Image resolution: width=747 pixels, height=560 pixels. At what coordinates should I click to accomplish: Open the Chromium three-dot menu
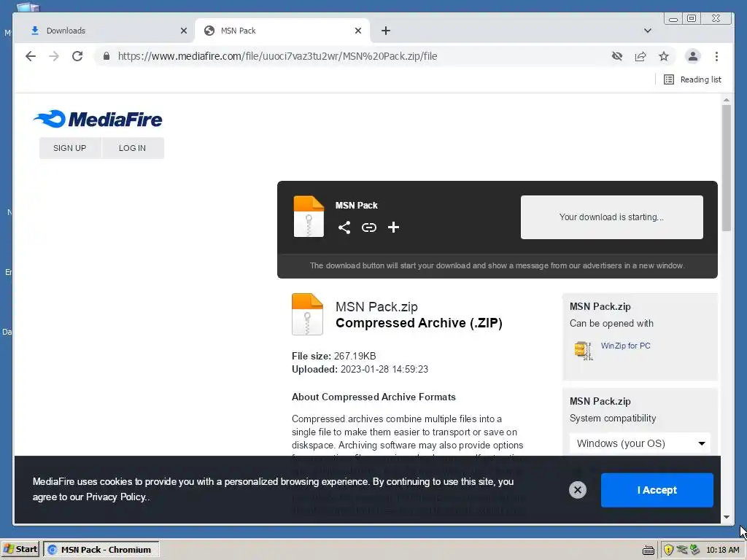point(716,56)
